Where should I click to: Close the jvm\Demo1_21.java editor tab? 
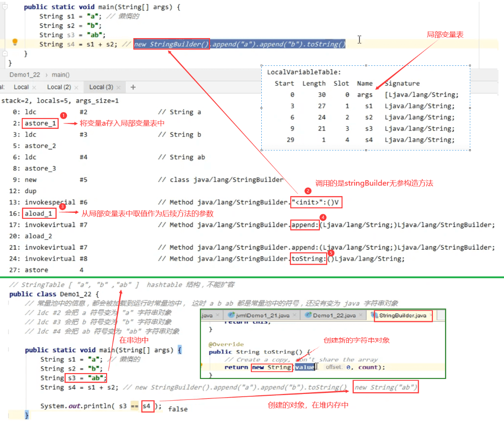[x=294, y=315]
